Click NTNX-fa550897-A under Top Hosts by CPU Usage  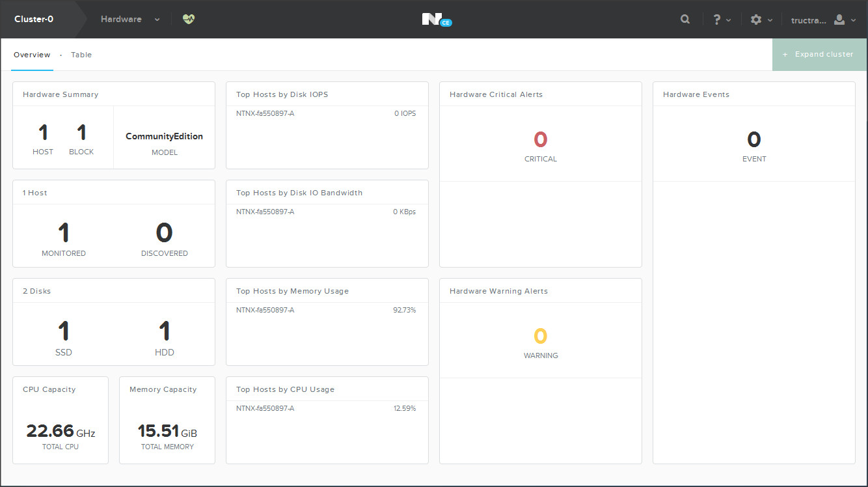point(265,408)
